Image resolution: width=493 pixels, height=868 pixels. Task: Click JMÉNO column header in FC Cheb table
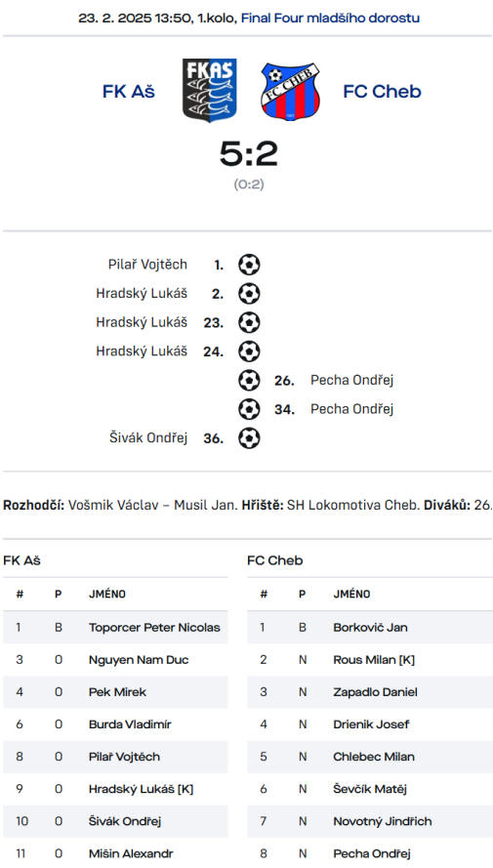[x=351, y=594]
